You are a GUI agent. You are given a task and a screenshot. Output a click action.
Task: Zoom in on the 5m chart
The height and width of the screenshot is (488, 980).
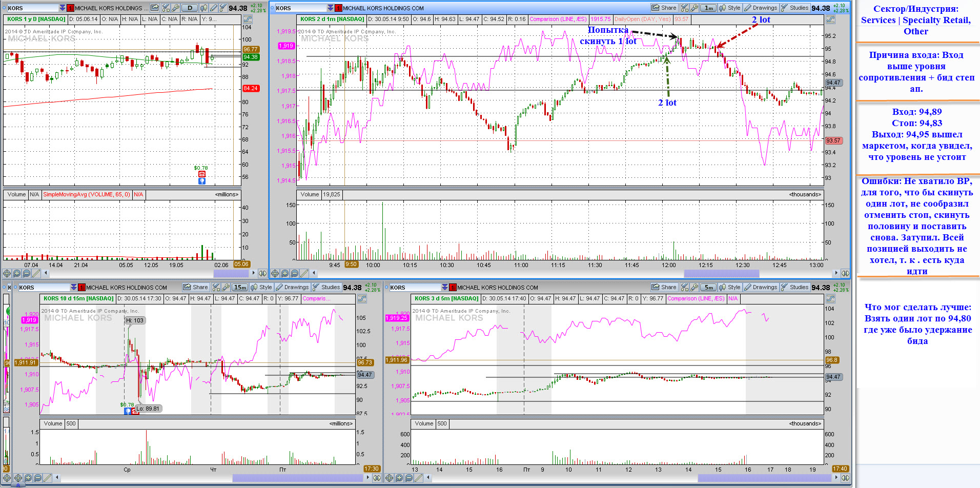399,478
